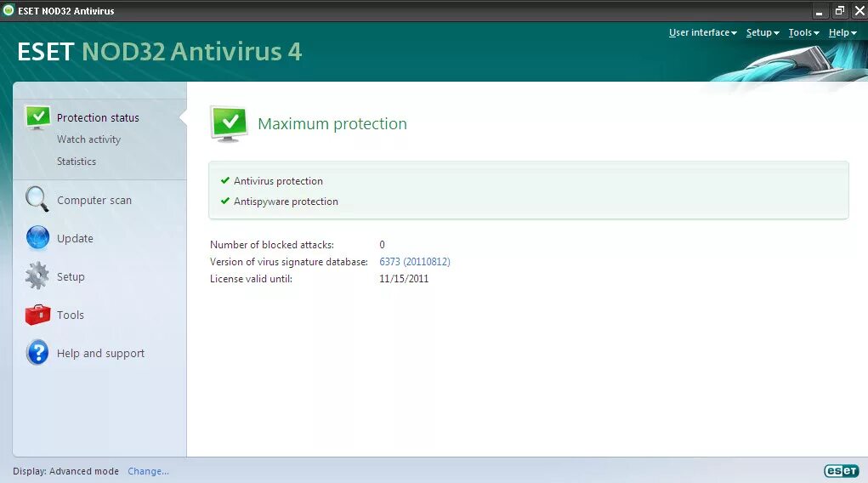Go to Update section label
This screenshot has height=483, width=868.
pos(75,238)
